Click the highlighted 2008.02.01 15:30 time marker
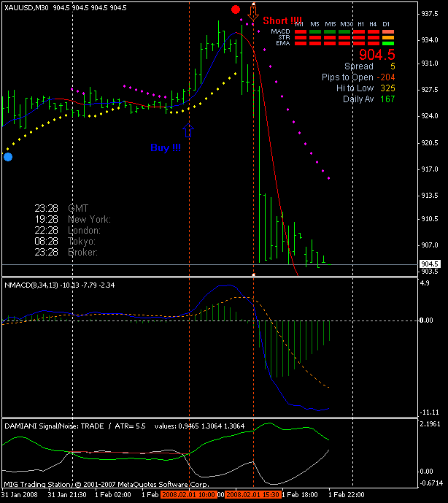Screen dimensions: 448x503 (253, 495)
